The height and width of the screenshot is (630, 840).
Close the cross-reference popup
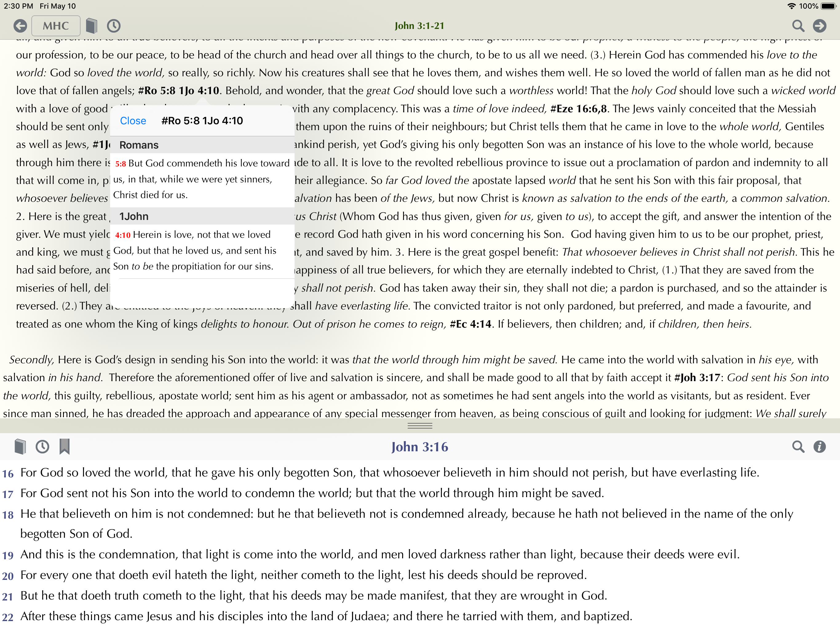tap(133, 121)
